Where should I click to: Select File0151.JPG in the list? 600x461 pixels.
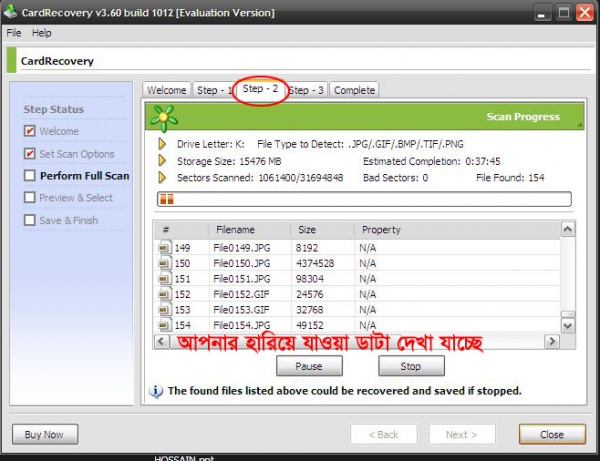point(241,279)
